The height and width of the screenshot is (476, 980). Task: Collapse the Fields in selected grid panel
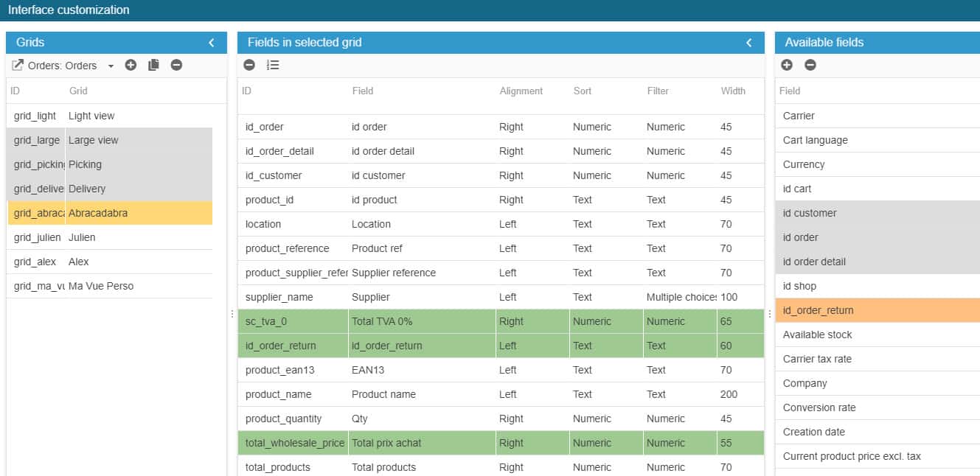click(x=749, y=43)
